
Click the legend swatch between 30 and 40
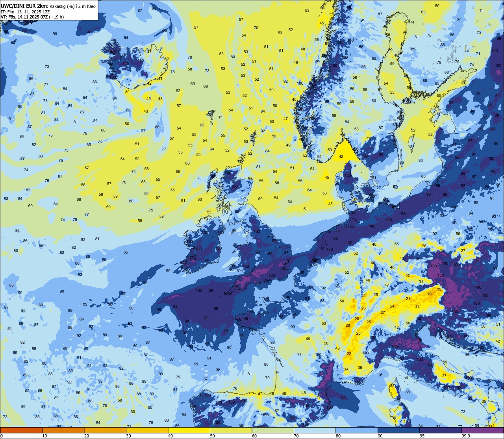pyautogui.click(x=147, y=430)
